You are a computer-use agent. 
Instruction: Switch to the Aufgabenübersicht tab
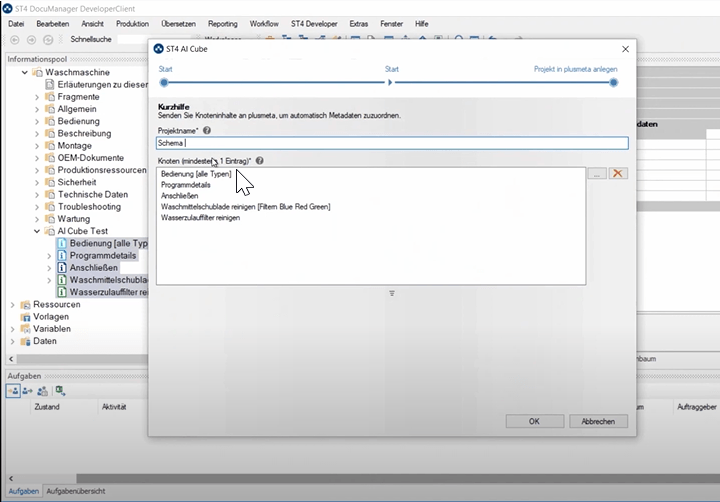coord(76,491)
